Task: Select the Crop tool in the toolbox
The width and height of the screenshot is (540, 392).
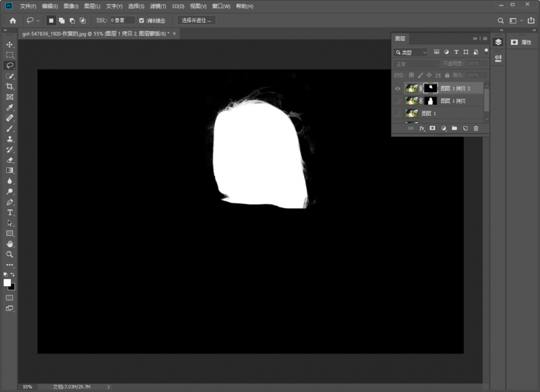Action: tap(10, 87)
